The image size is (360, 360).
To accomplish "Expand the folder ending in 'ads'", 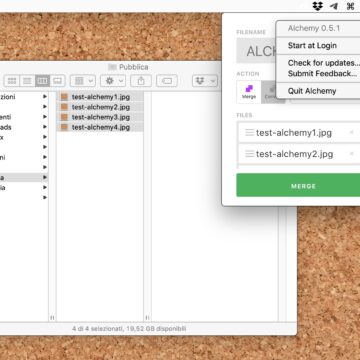I will (45, 127).
